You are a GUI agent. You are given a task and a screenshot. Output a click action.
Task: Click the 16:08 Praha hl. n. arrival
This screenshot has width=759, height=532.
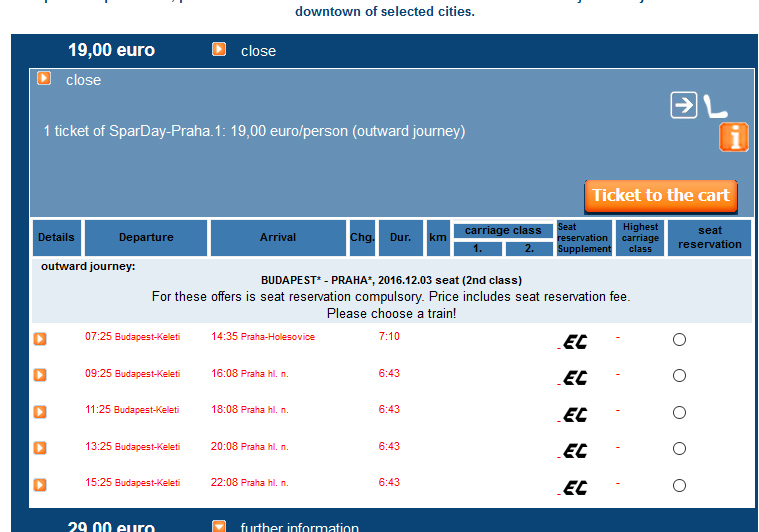click(250, 373)
